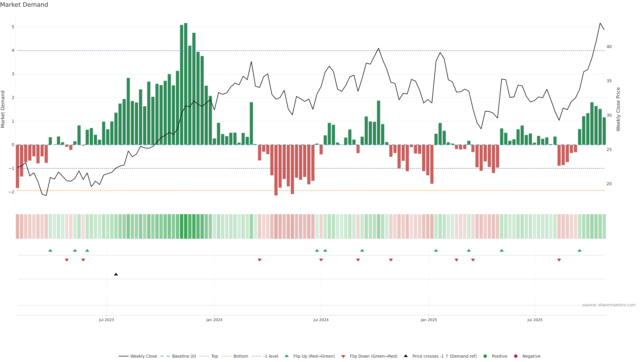
Task: Click the Jan 2025 axis label
Action: pos(429,320)
